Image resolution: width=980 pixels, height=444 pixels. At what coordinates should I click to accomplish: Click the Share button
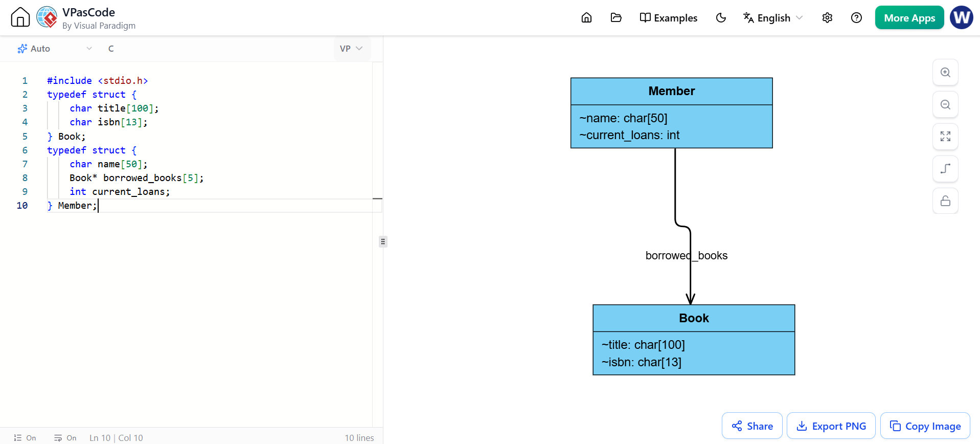tap(752, 426)
